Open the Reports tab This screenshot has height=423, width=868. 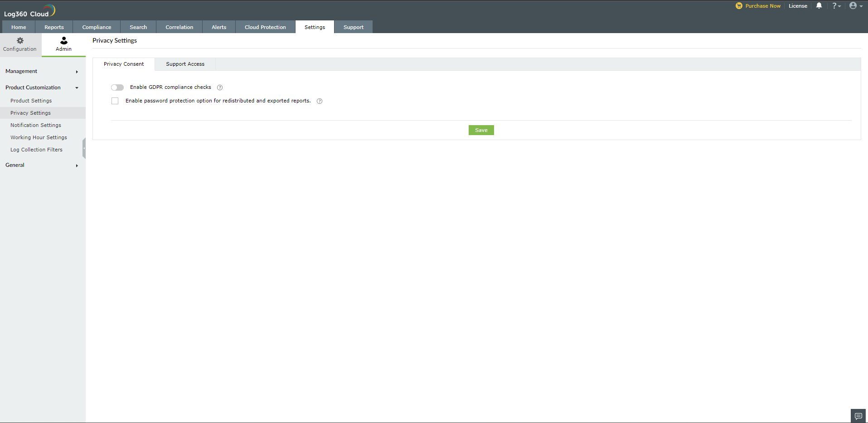pyautogui.click(x=54, y=27)
